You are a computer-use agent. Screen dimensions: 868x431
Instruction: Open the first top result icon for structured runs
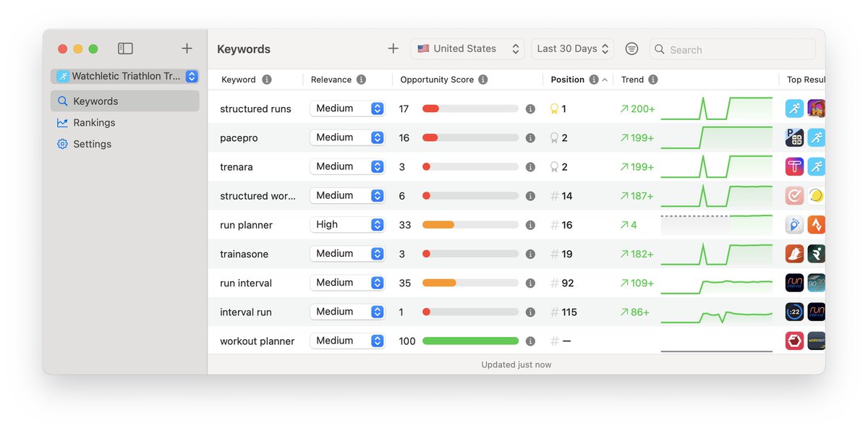(x=794, y=108)
